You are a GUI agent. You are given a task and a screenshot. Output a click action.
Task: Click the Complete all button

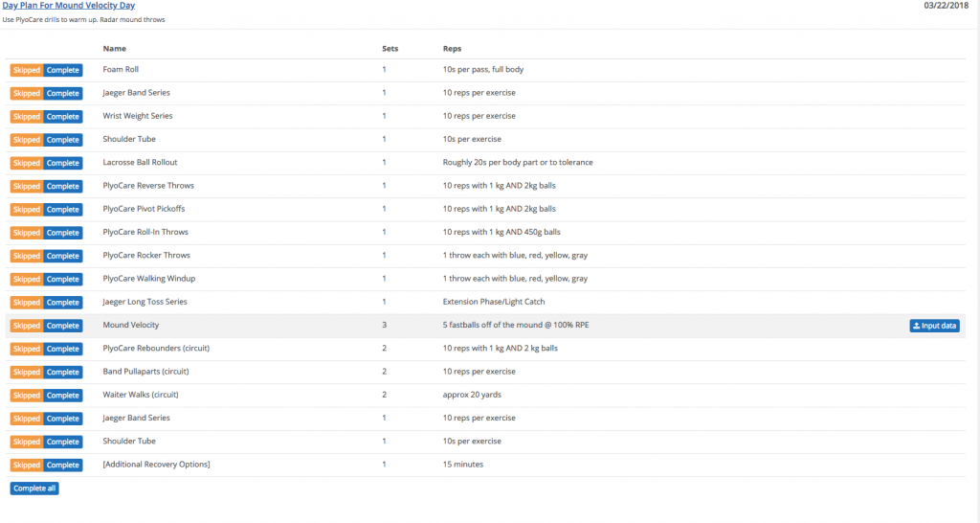(34, 489)
